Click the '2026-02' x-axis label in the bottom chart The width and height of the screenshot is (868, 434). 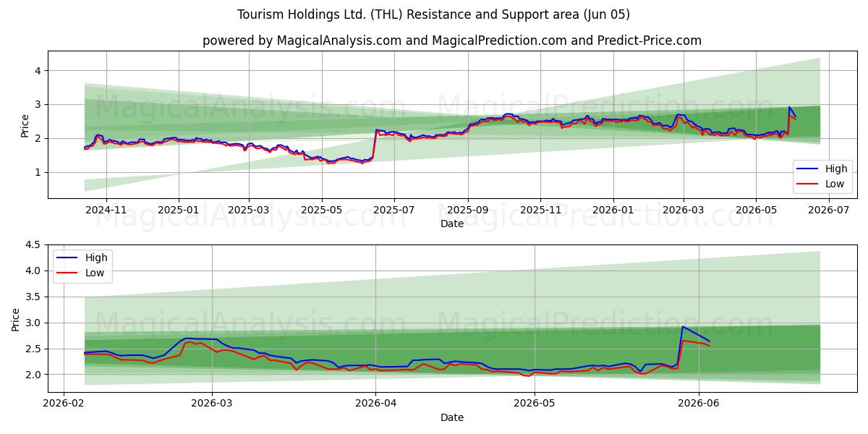click(x=64, y=403)
